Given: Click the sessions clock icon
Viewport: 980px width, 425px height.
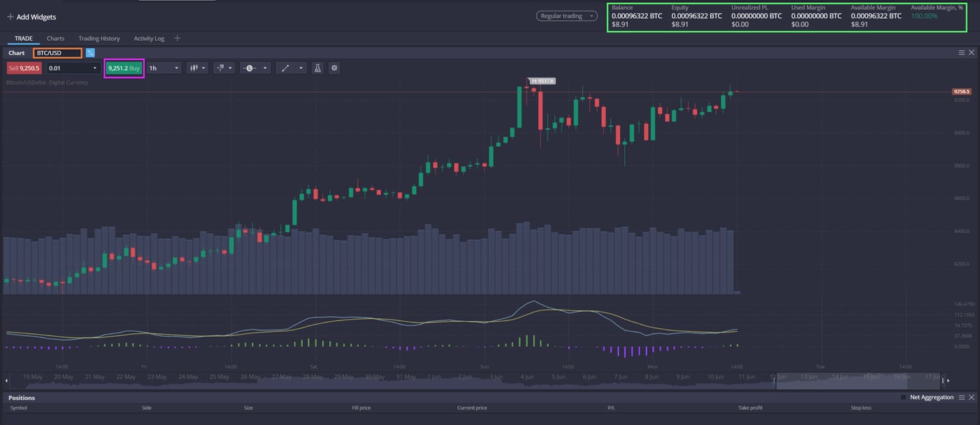Looking at the screenshot, I should (x=251, y=67).
